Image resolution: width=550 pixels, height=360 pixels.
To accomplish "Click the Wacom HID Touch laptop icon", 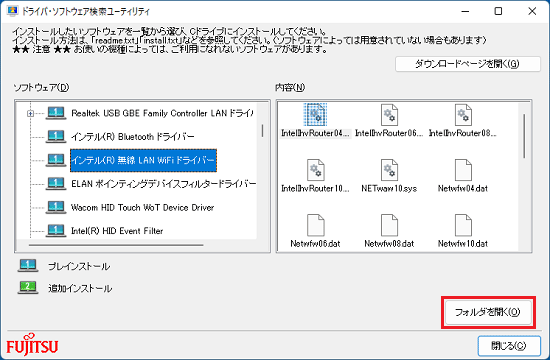I will (x=56, y=207).
